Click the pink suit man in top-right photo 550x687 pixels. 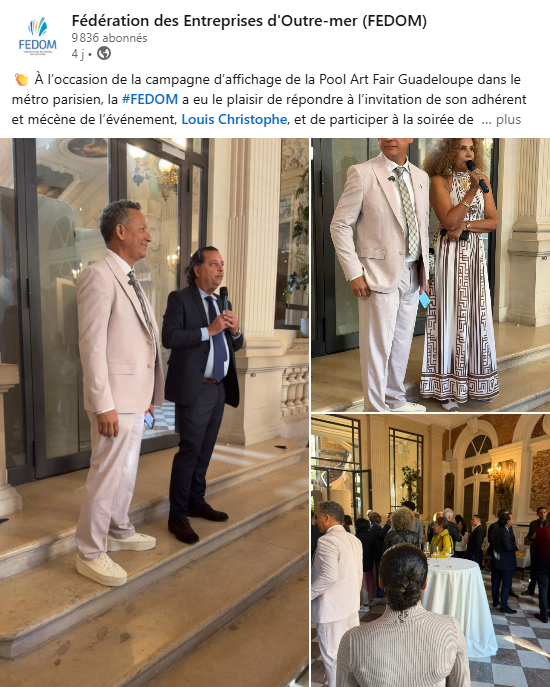coord(380,274)
